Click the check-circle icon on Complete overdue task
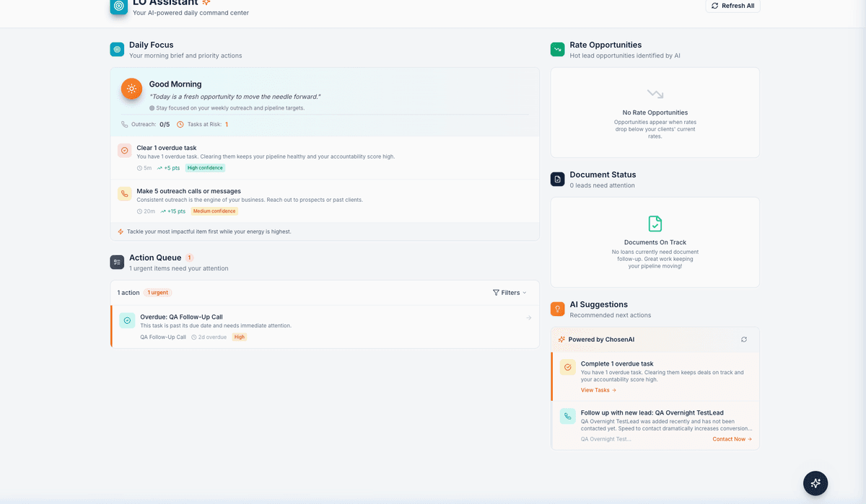 tap(567, 366)
